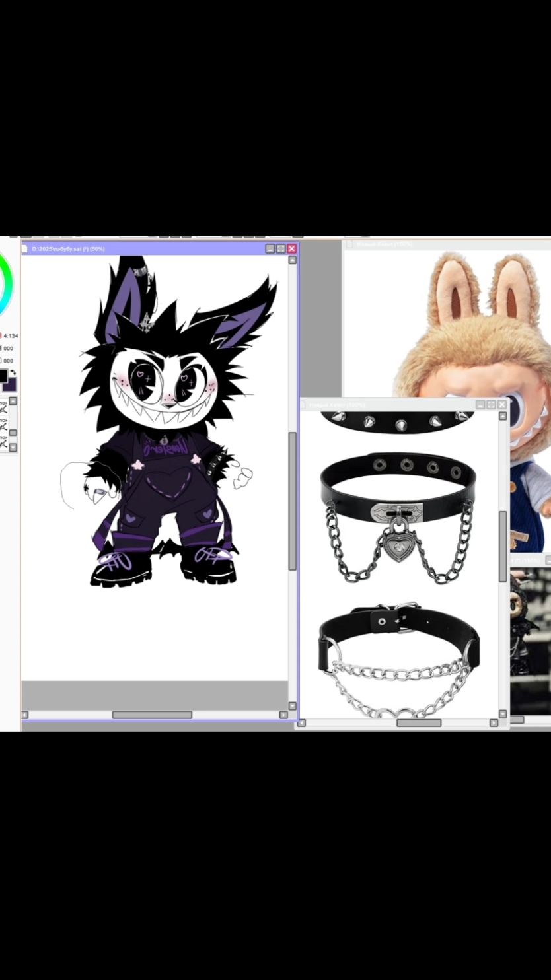Click down arrow on choker window vertical scrollbar
Image resolution: width=551 pixels, height=980 pixels.
[503, 714]
